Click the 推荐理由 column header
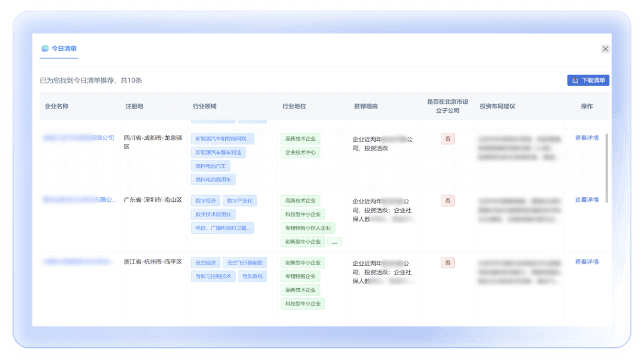 pyautogui.click(x=366, y=106)
